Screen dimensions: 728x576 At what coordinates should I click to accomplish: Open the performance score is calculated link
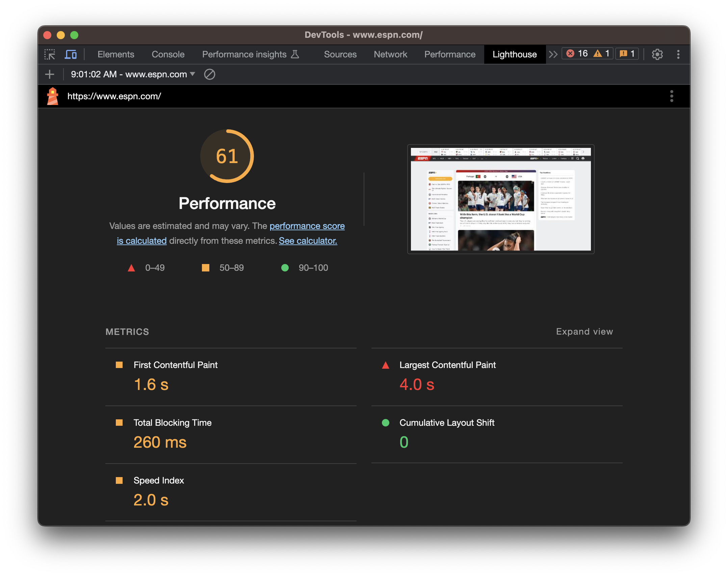pos(307,226)
